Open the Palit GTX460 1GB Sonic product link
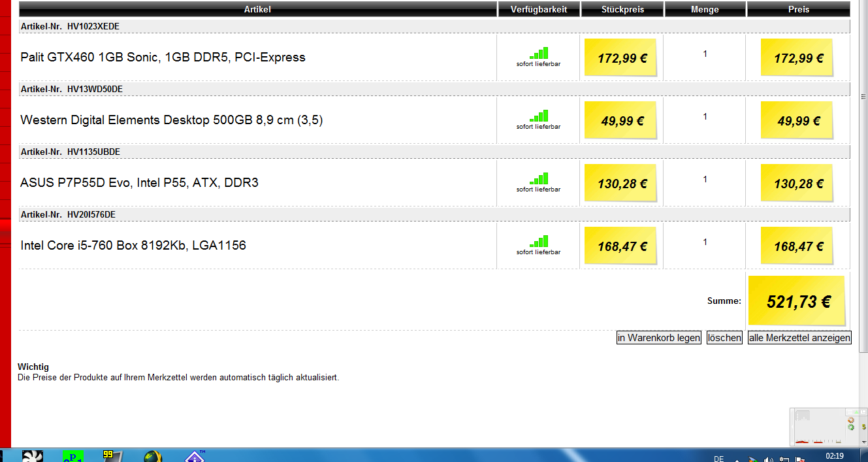 (163, 58)
